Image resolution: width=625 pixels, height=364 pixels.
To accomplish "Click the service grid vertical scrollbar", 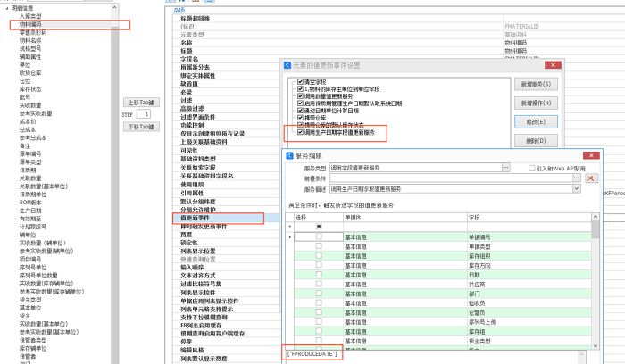I will point(594,285).
